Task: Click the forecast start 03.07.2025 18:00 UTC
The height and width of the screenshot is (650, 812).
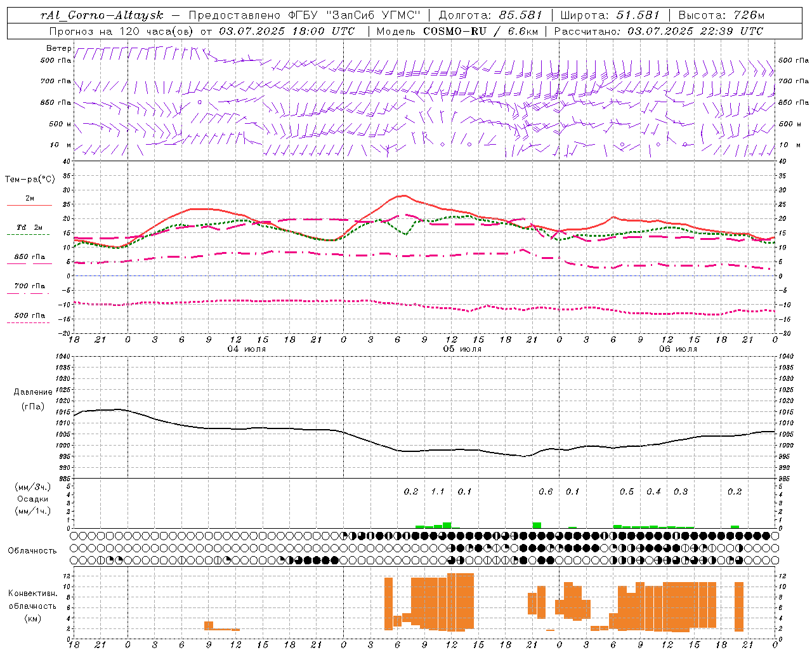Action: [x=287, y=30]
